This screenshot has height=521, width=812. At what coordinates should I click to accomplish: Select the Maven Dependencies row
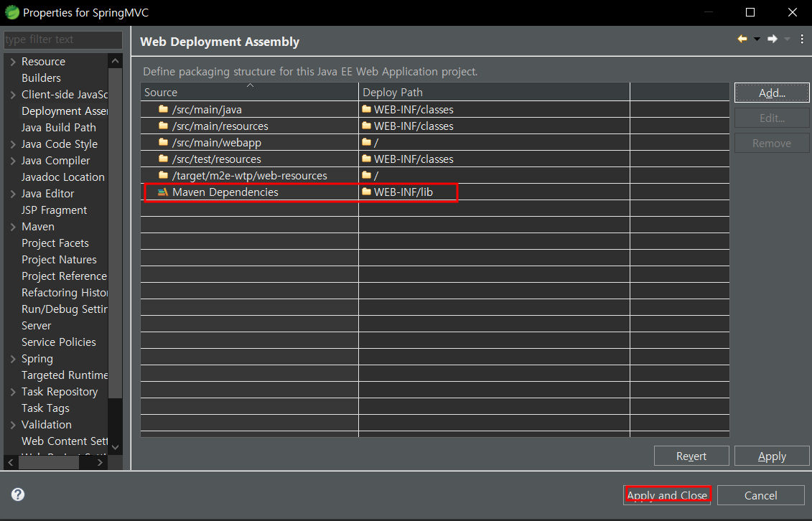(x=435, y=192)
